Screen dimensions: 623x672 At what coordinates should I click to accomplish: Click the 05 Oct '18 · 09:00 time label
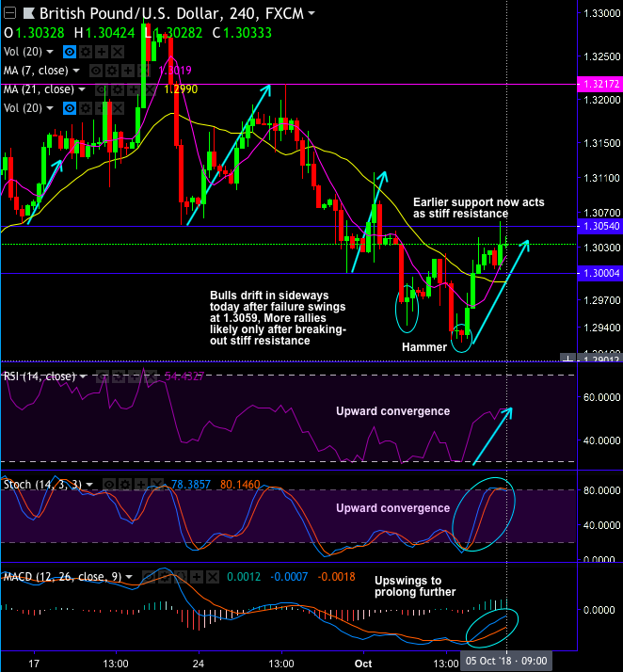click(506, 661)
